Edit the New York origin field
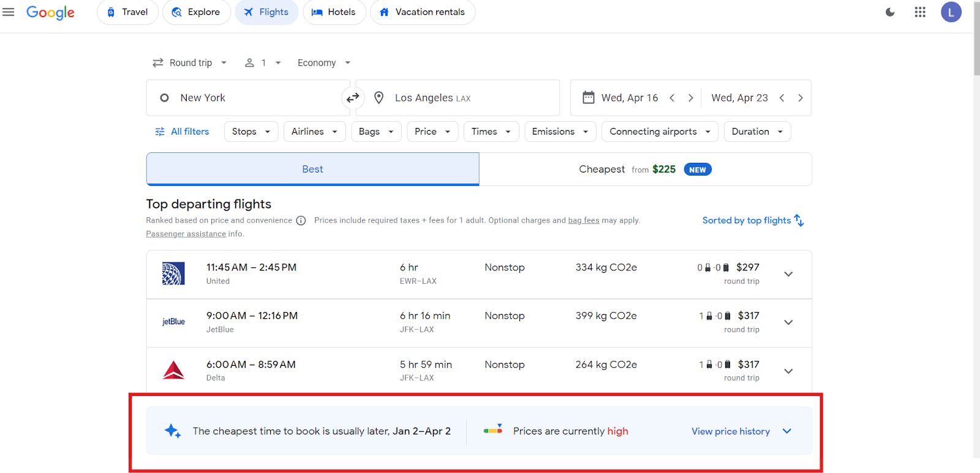The image size is (980, 473). click(x=248, y=98)
